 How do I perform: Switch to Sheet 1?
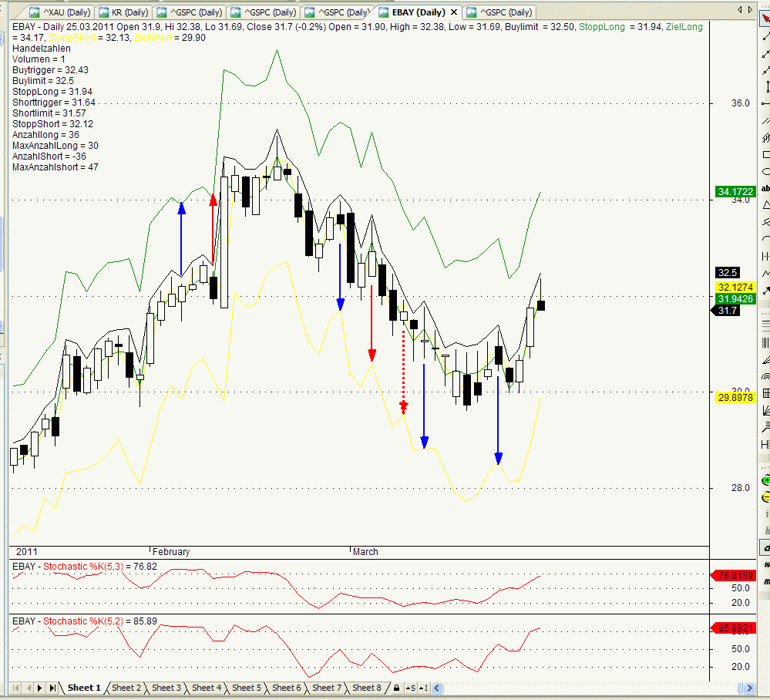tap(84, 688)
